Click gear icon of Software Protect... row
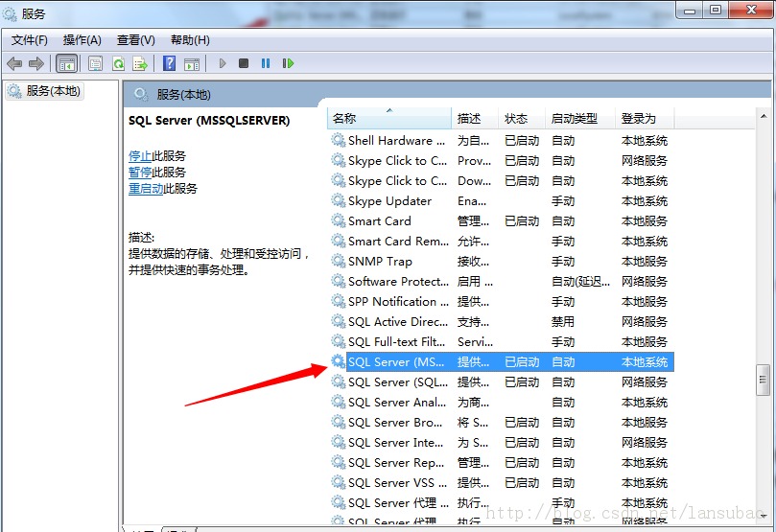The image size is (776, 532). click(339, 281)
